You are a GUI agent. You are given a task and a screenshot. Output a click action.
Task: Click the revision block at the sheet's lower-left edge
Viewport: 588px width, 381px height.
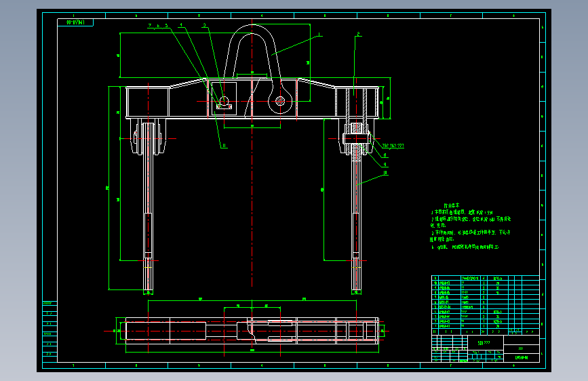click(50, 332)
